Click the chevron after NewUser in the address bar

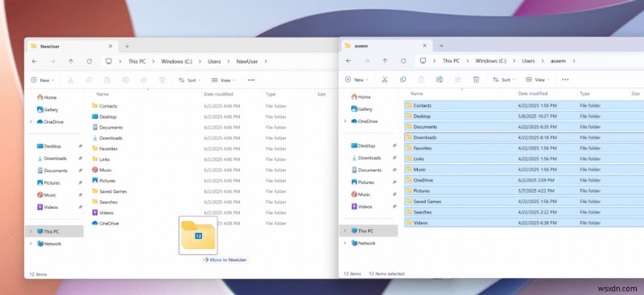266,62
